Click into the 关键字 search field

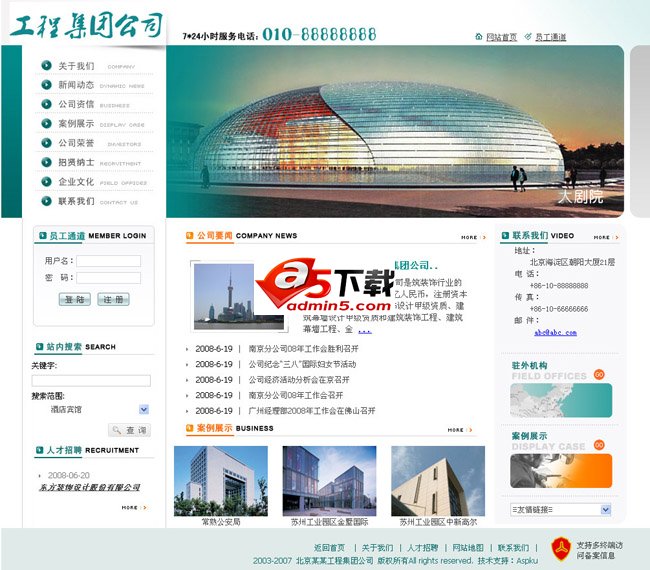click(x=91, y=381)
